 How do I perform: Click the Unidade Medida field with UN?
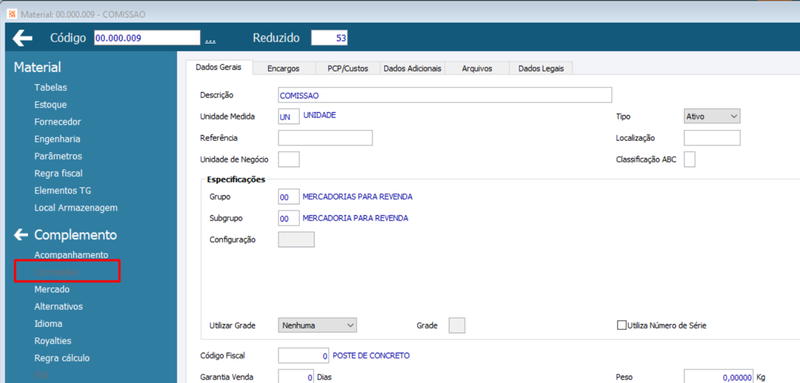[x=289, y=116]
